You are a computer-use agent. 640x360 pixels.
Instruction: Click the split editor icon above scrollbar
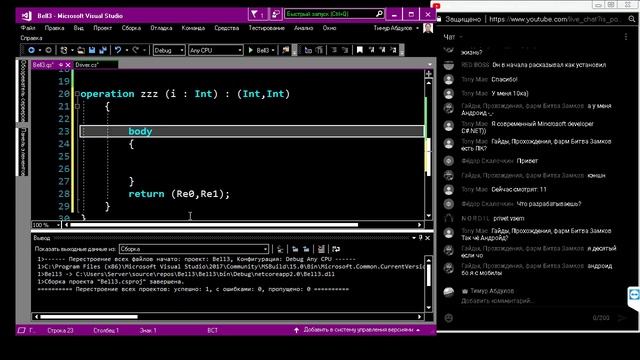[x=429, y=74]
